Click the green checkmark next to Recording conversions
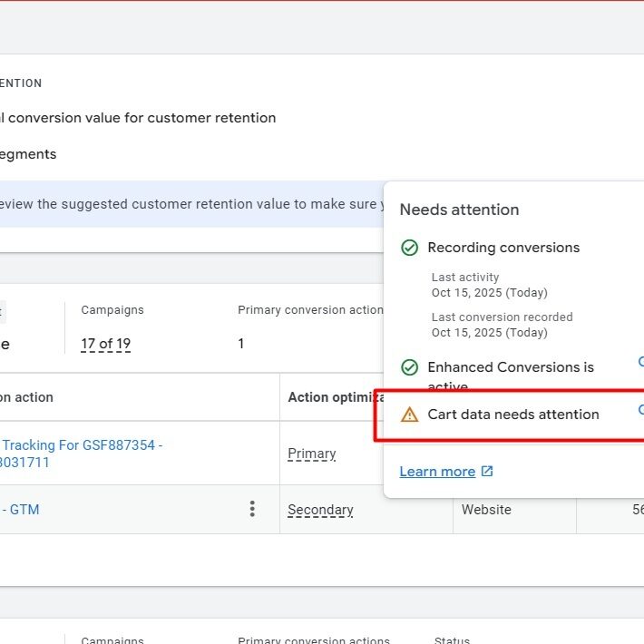644x644 pixels. pyautogui.click(x=410, y=248)
